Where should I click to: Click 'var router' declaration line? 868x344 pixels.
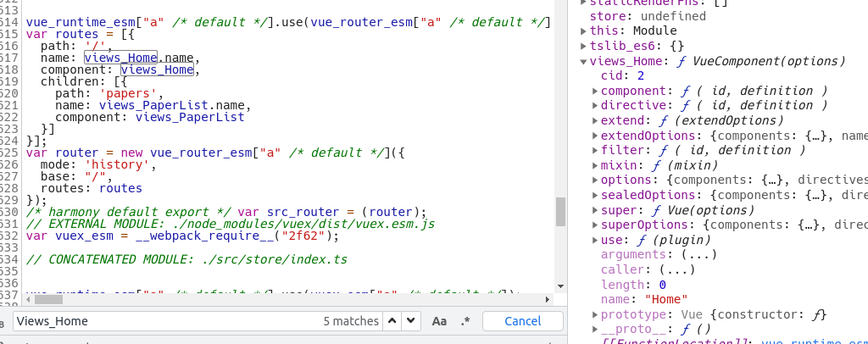(216, 153)
